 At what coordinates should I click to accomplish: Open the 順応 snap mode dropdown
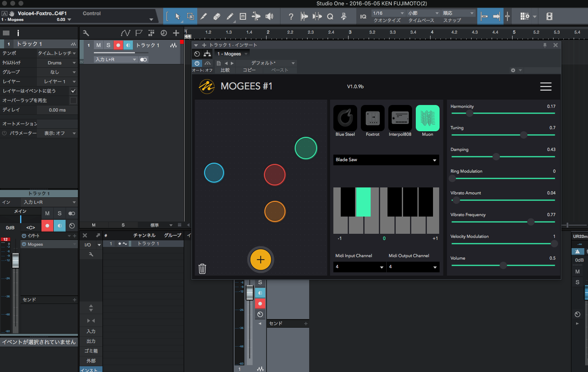coord(458,13)
